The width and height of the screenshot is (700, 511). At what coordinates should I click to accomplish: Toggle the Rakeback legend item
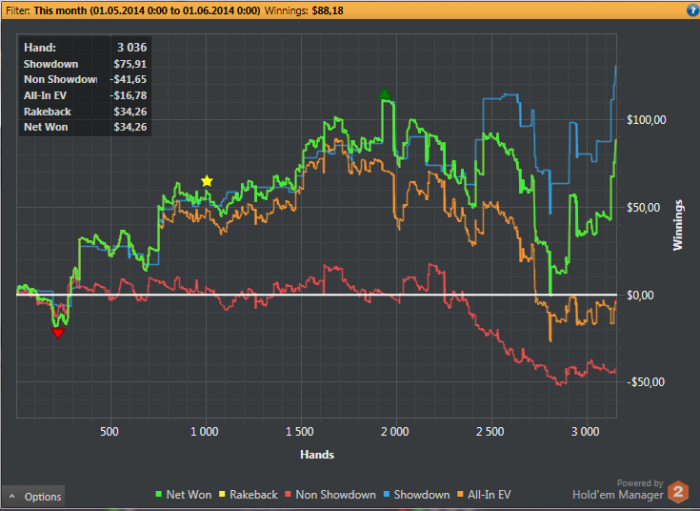tap(248, 494)
